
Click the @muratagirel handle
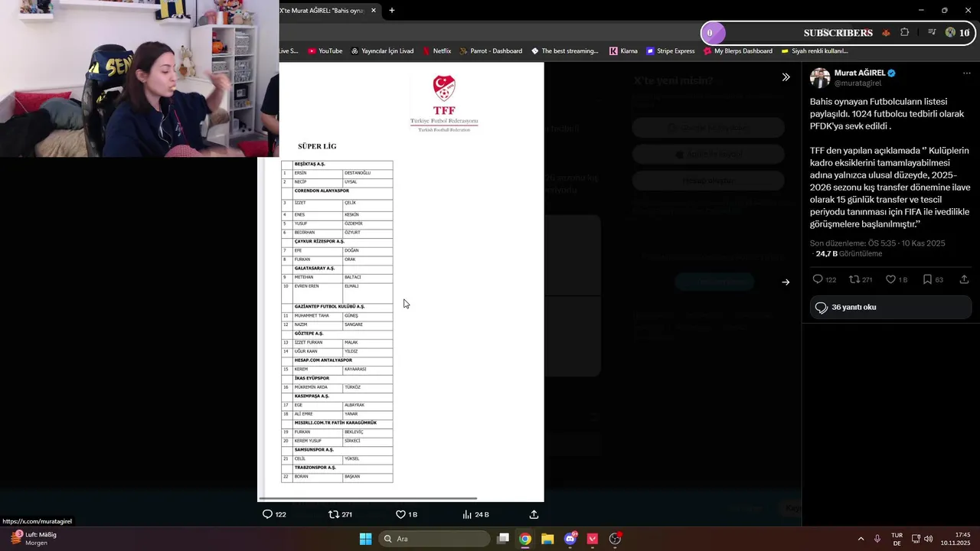(857, 83)
